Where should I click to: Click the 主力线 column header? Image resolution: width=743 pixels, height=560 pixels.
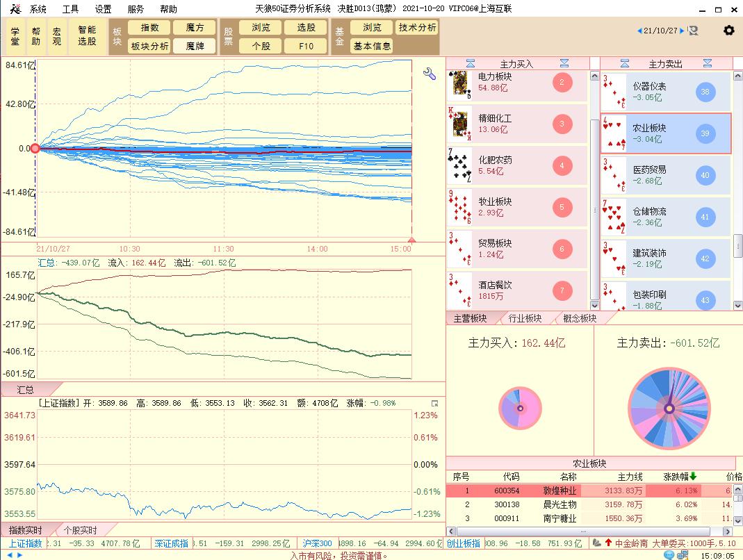630,477
